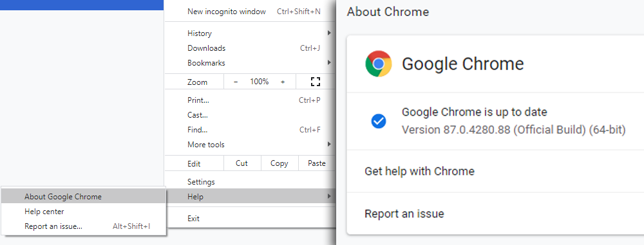
Task: Increase zoom with the plus button
Action: click(283, 82)
